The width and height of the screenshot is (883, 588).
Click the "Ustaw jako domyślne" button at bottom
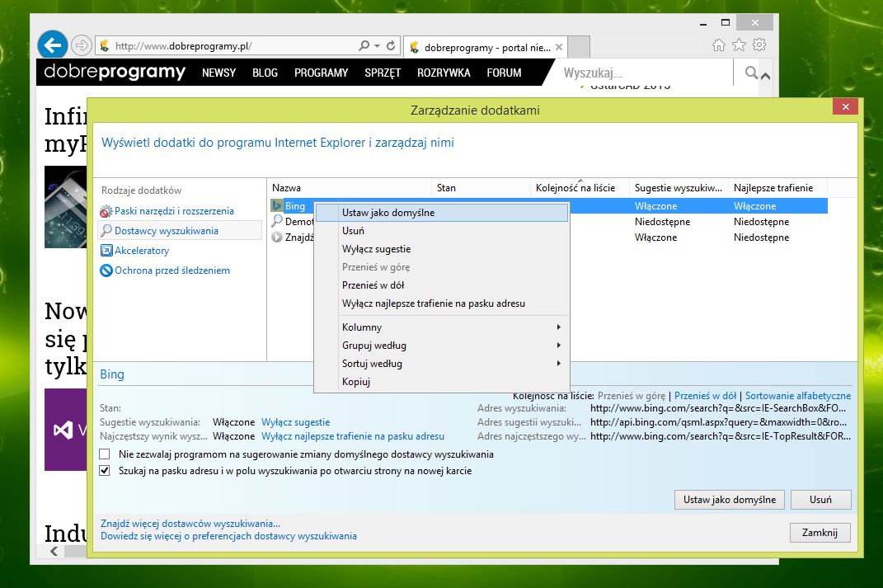730,500
